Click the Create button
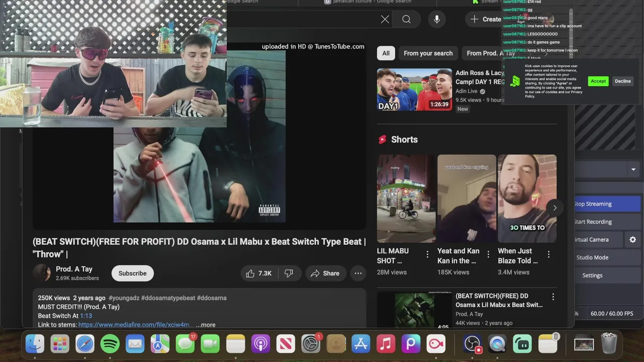This screenshot has height=362, width=644. click(x=486, y=19)
